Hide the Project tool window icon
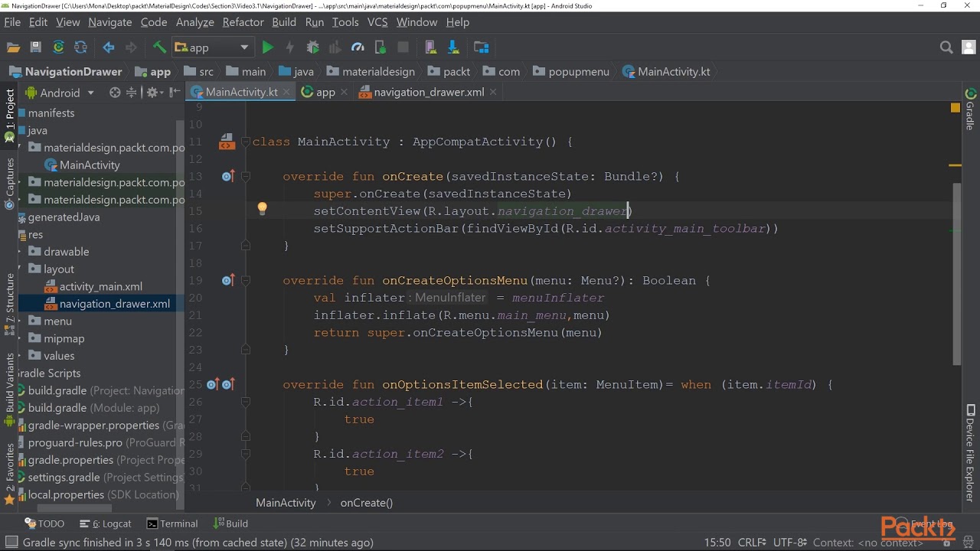Screen dimensions: 980x551 click(x=175, y=93)
